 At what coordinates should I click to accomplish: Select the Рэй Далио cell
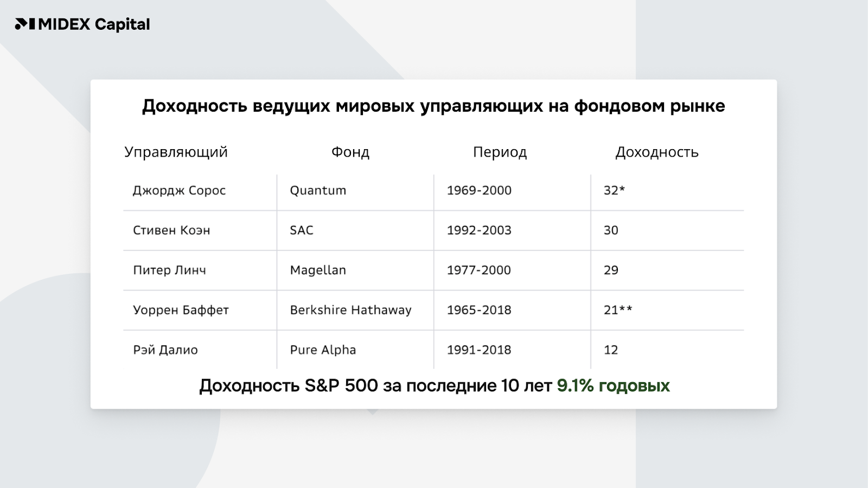click(x=165, y=350)
